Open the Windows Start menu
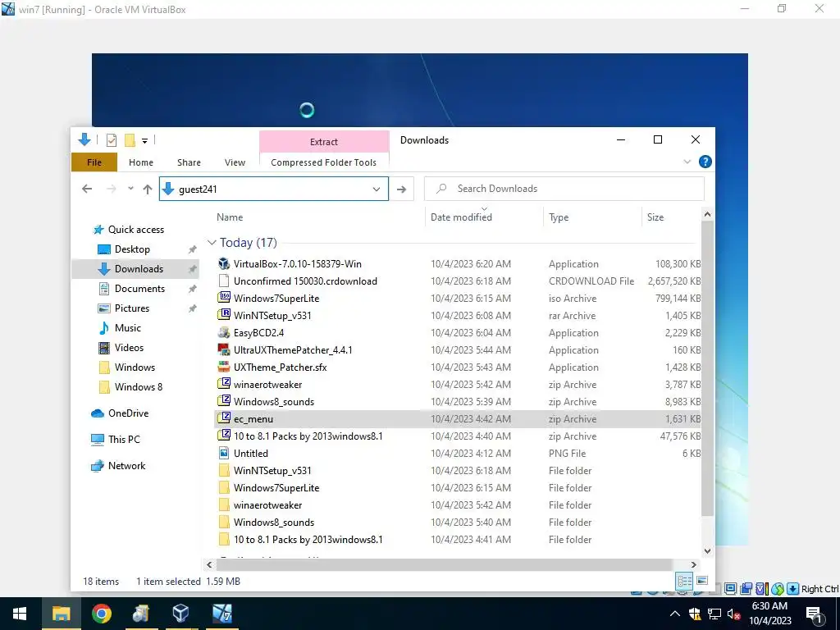 point(20,614)
